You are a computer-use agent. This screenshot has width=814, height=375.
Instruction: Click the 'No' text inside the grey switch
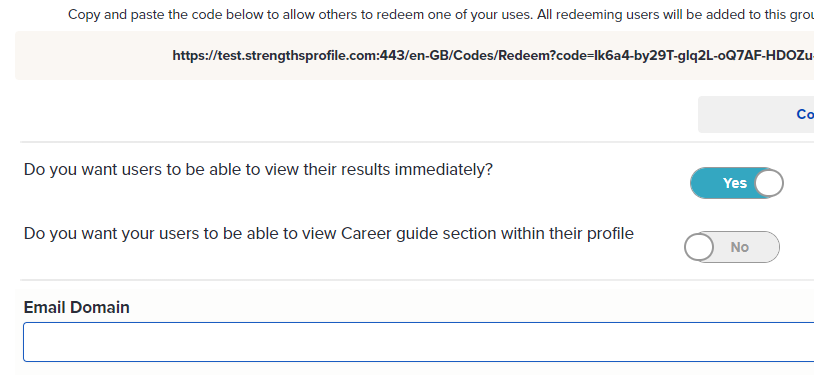pos(740,247)
